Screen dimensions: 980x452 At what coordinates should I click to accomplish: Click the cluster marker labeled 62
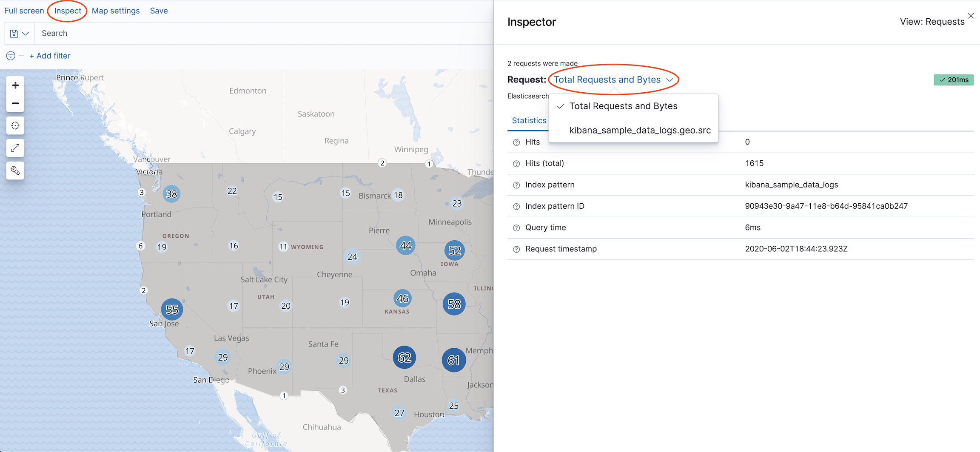404,358
